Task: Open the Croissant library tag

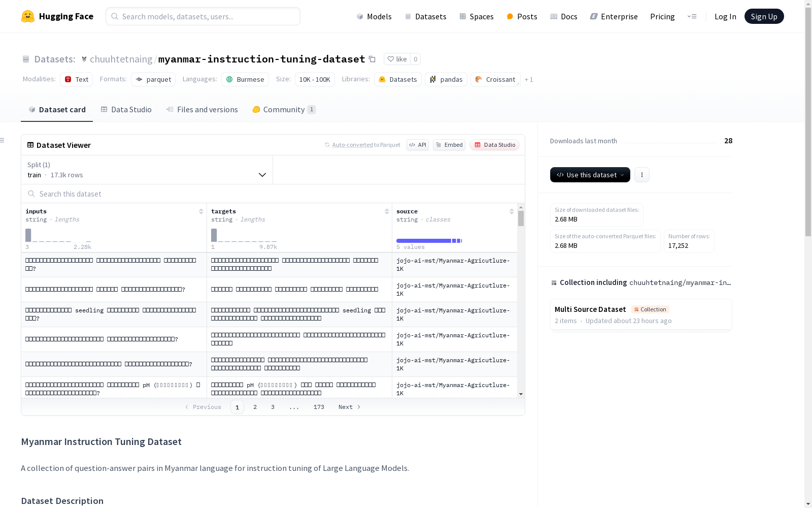Action: point(495,79)
